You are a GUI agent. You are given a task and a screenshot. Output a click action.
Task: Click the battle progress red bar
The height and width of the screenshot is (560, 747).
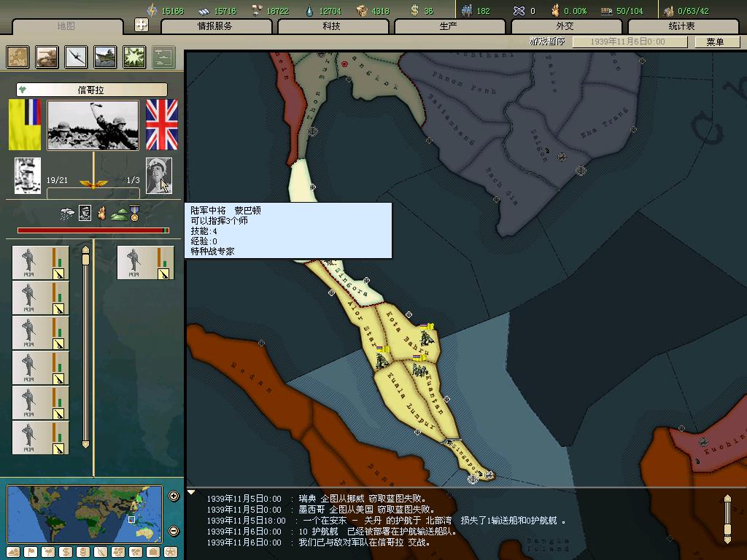point(93,230)
